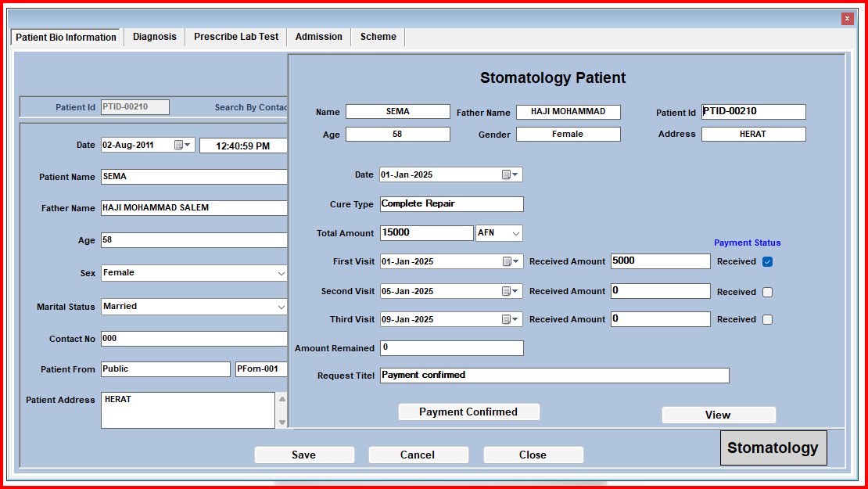868x489 pixels.
Task: Open calendar icon in Stomatology Date field
Action: point(506,175)
